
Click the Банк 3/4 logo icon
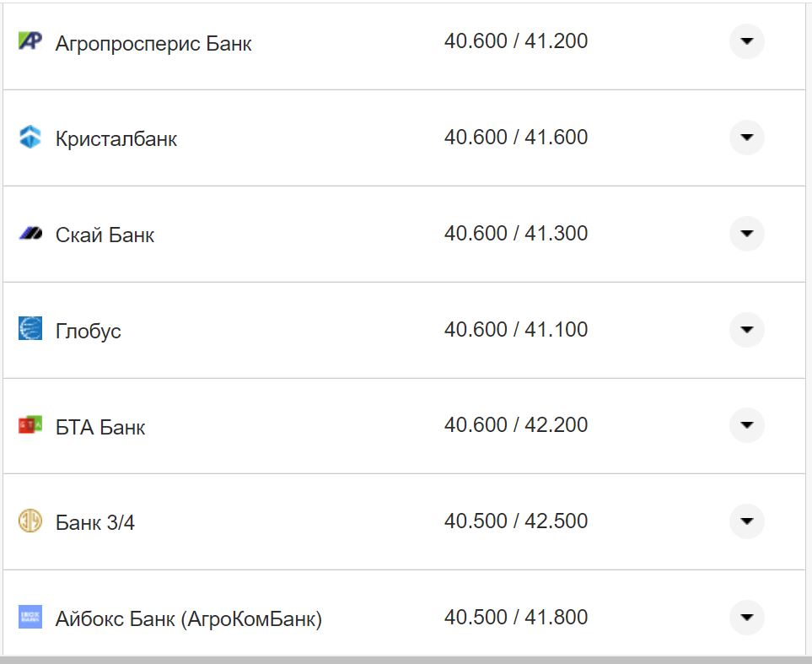point(30,521)
